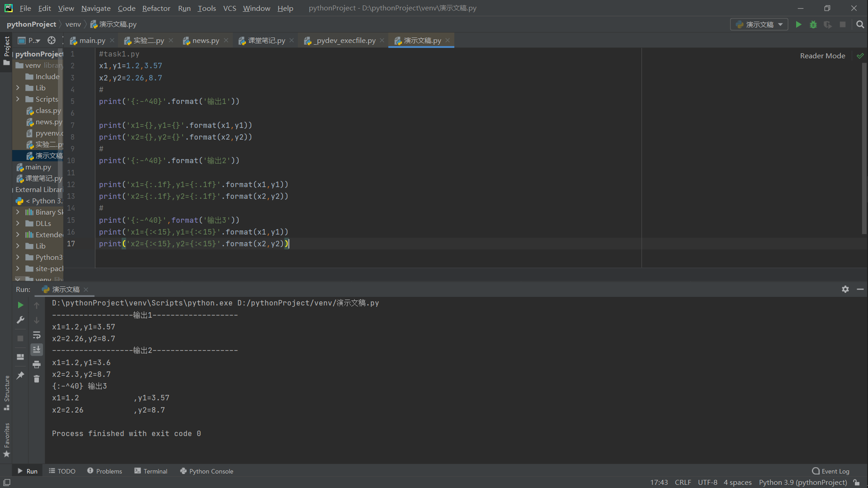Click the Print icon in Run panel
The height and width of the screenshot is (488, 868).
click(37, 364)
